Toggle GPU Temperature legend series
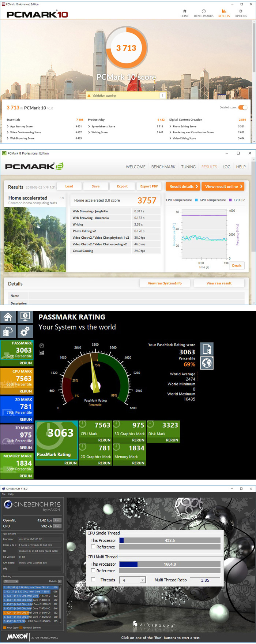Viewport: 256px width, 644px height. point(210,200)
